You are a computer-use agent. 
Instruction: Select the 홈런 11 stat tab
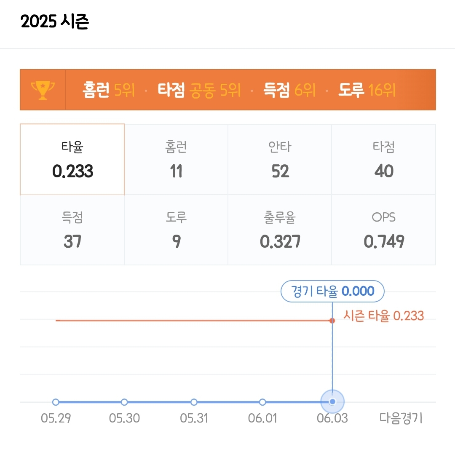click(176, 160)
